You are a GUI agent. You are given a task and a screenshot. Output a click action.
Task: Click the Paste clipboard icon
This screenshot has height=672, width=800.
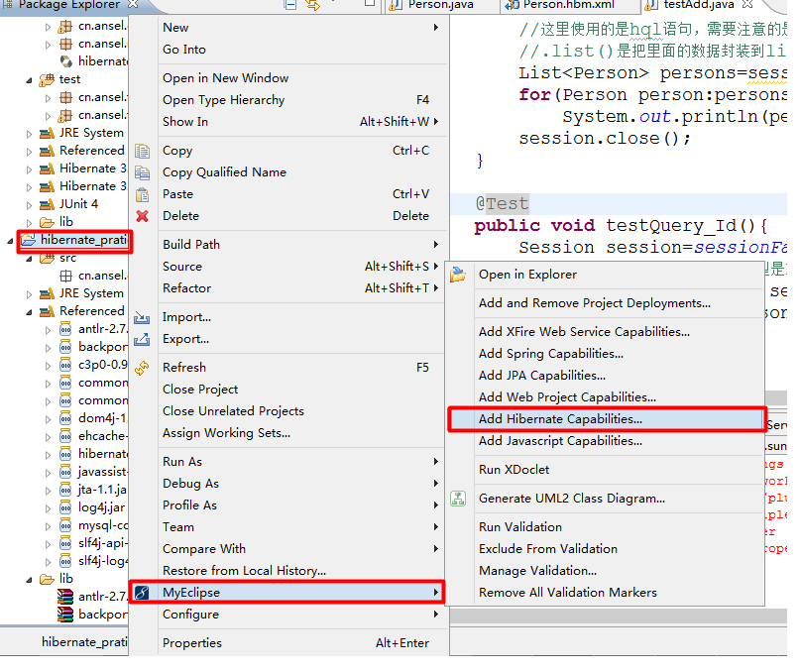[x=143, y=195]
